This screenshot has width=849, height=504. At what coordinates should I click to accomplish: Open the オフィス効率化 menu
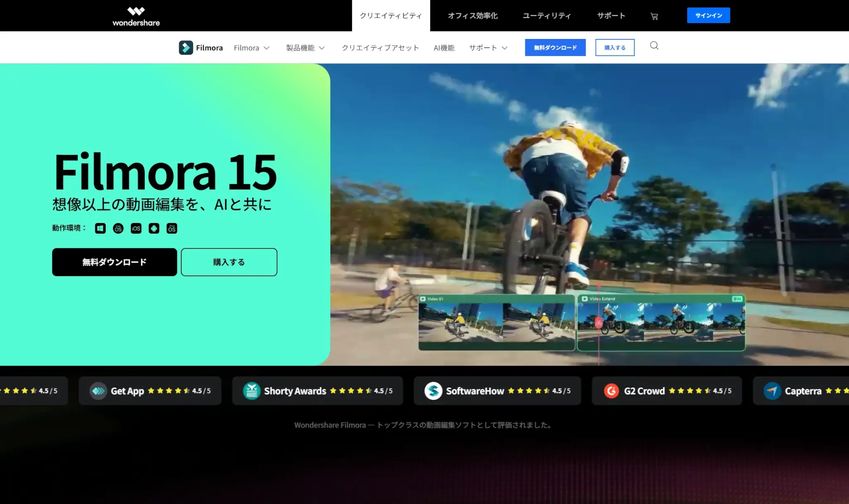click(473, 16)
